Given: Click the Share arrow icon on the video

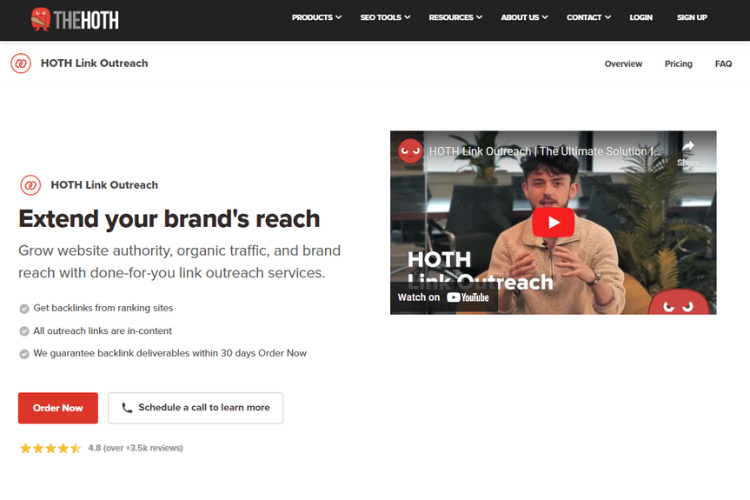Looking at the screenshot, I should (688, 146).
